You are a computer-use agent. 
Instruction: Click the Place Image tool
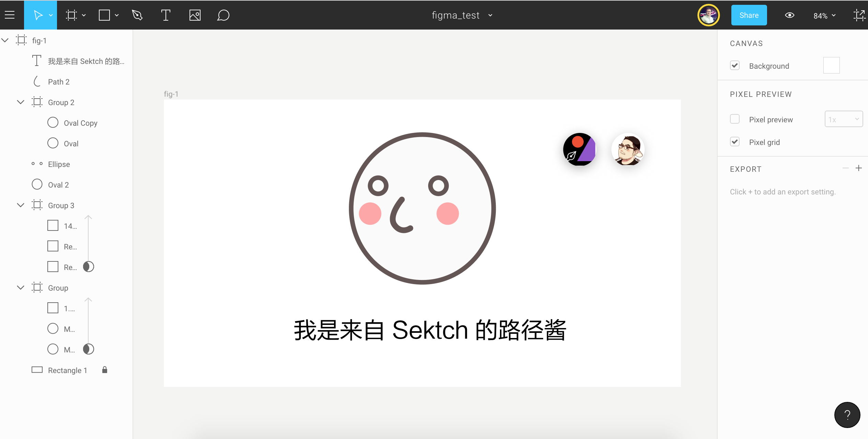tap(195, 15)
